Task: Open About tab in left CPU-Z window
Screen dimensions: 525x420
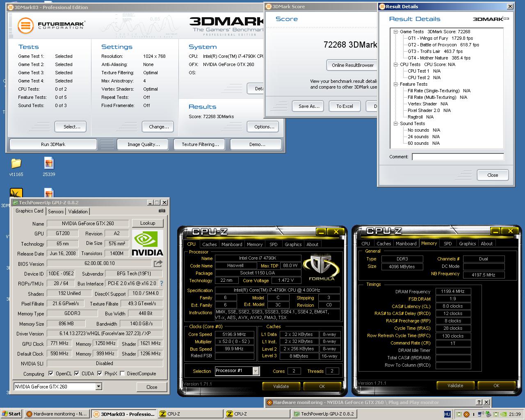Action: (313, 244)
